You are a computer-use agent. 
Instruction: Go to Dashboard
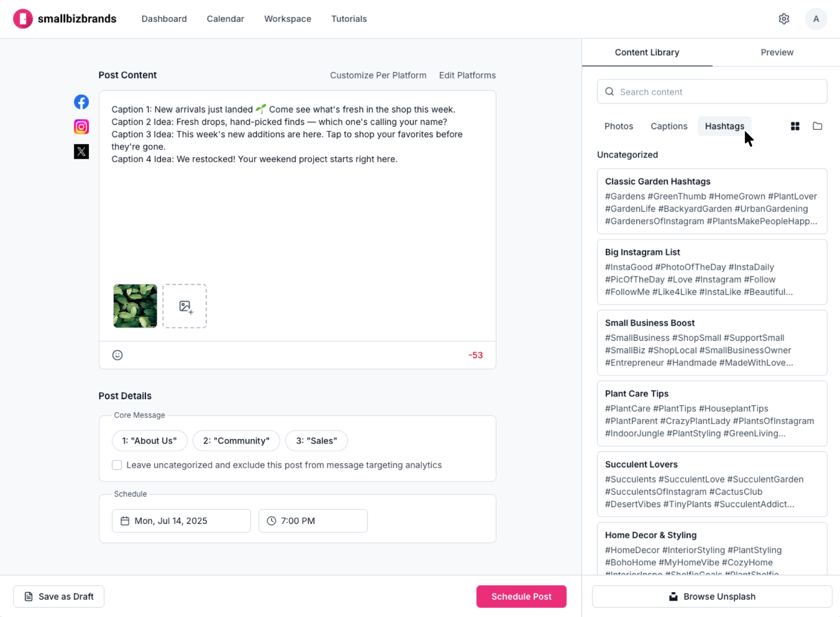(164, 19)
